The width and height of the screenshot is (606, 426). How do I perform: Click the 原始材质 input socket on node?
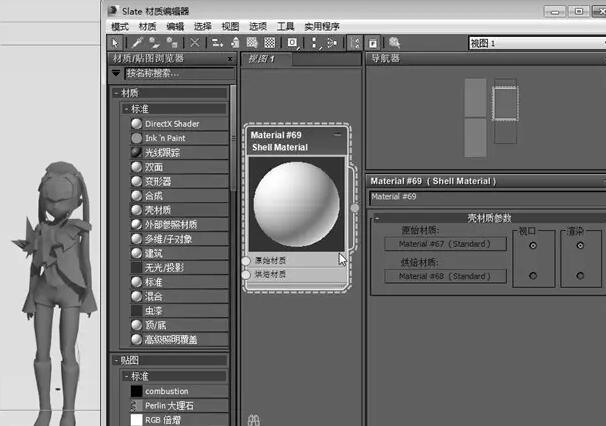246,261
